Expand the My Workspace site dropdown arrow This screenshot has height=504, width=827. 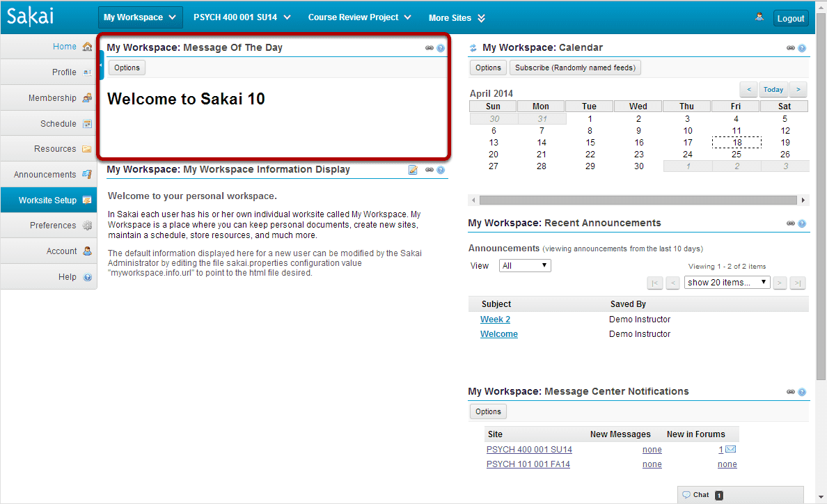coord(173,17)
